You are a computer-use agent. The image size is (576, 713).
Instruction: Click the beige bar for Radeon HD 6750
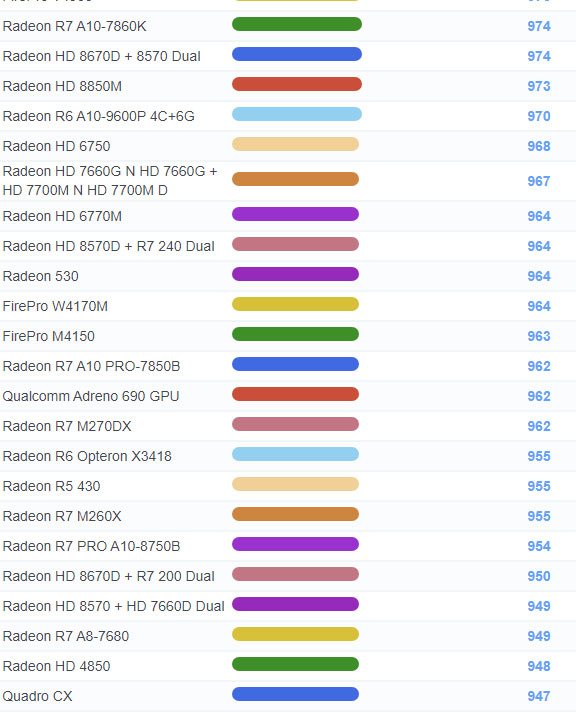[x=296, y=144]
